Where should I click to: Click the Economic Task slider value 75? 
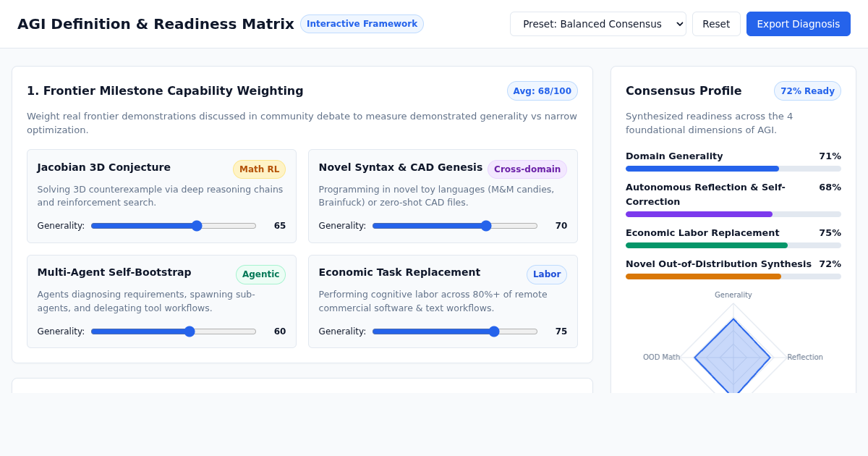coord(561,332)
